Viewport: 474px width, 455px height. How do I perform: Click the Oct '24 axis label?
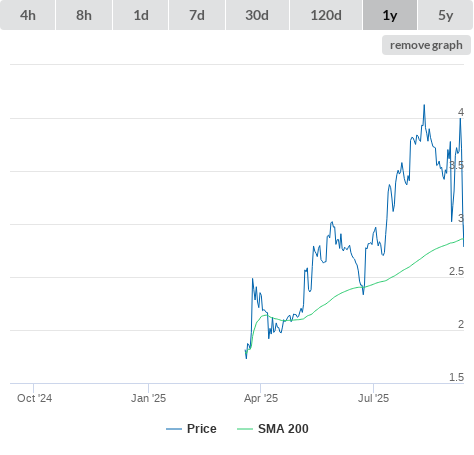[x=34, y=398]
